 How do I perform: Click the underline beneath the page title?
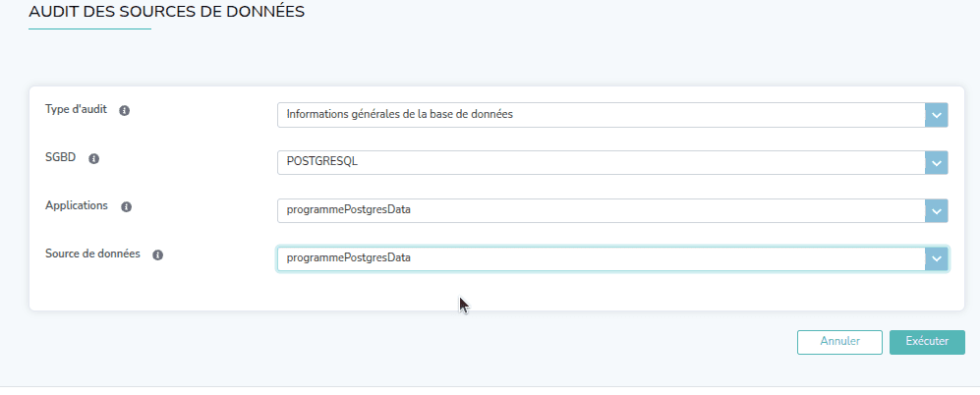pyautogui.click(x=89, y=29)
